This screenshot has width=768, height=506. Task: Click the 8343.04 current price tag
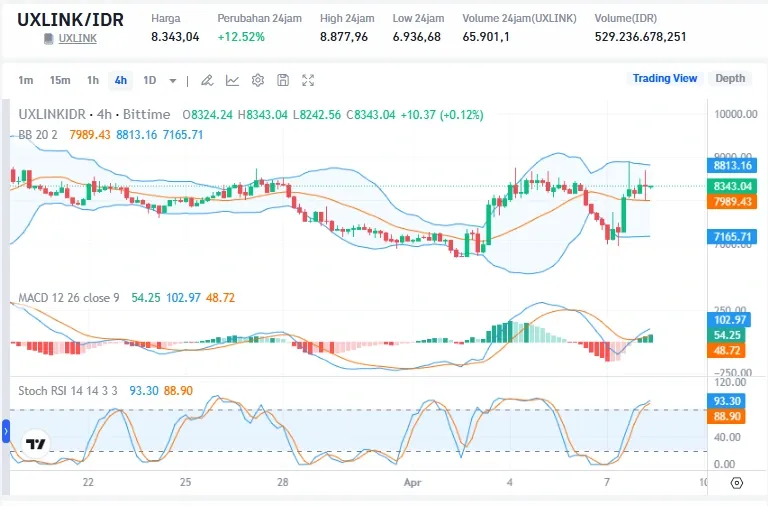tap(732, 186)
